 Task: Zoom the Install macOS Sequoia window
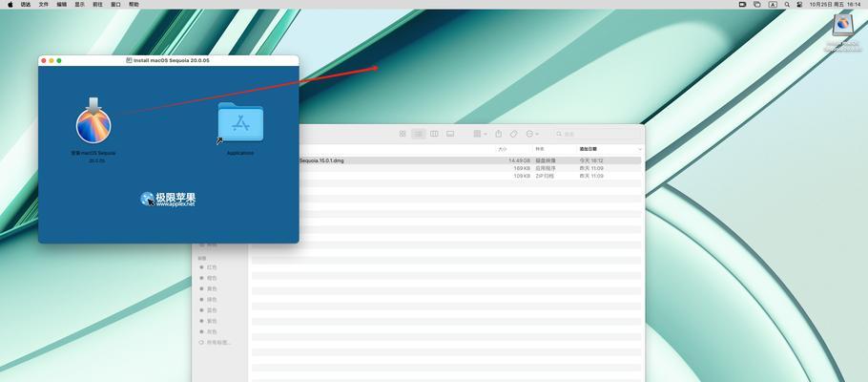[59, 60]
